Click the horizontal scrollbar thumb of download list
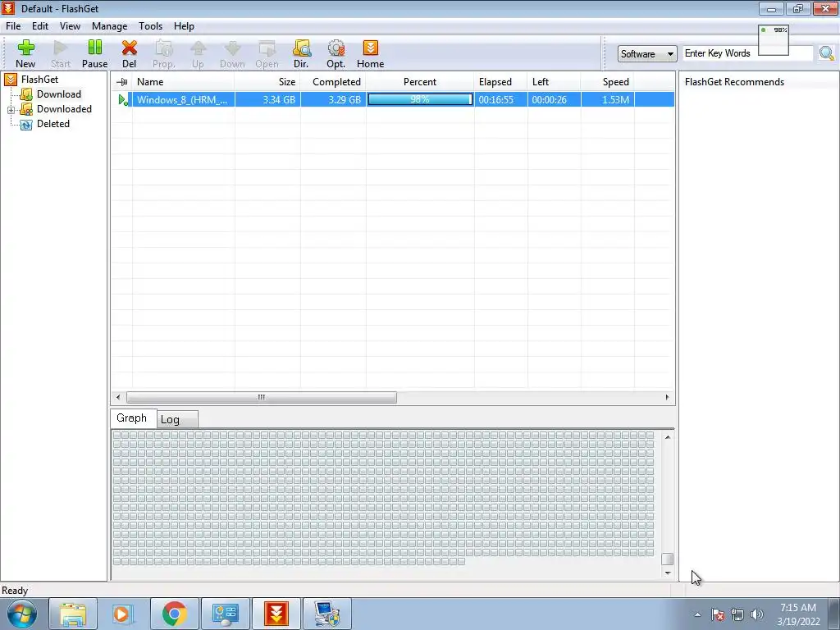 pos(262,398)
